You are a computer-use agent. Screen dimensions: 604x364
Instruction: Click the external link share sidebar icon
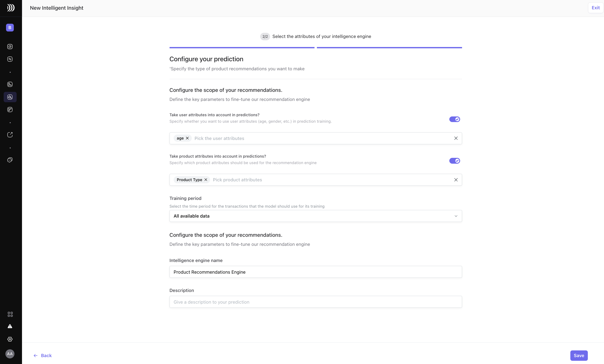point(10,135)
